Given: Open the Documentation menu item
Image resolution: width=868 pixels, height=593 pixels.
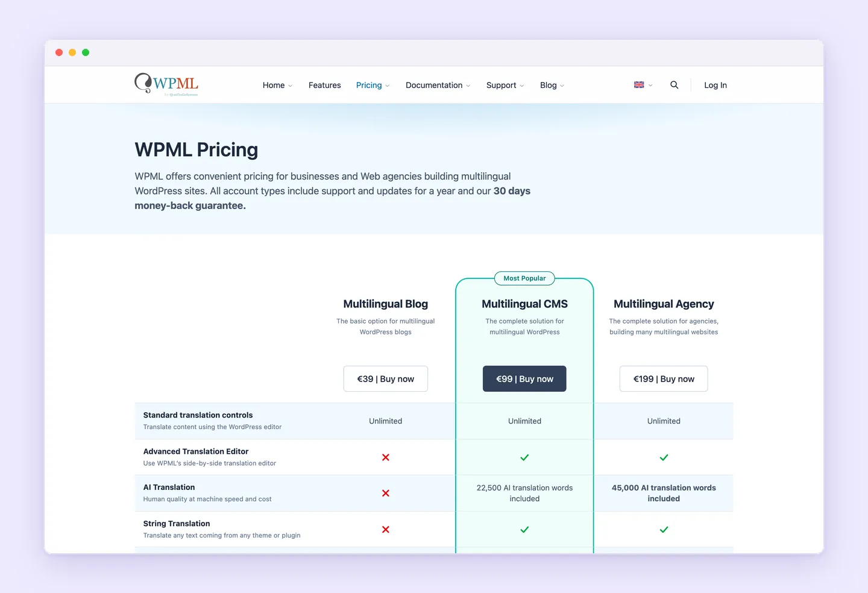Looking at the screenshot, I should [434, 85].
